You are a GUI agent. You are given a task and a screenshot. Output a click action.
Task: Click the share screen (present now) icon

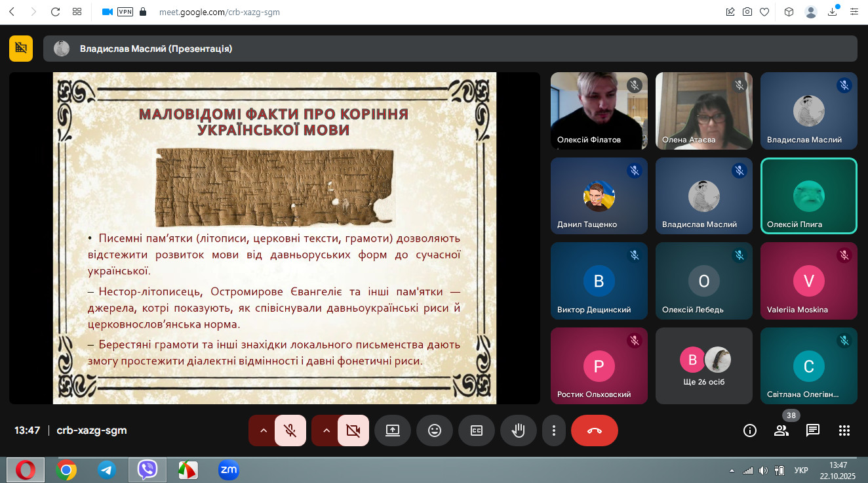392,430
